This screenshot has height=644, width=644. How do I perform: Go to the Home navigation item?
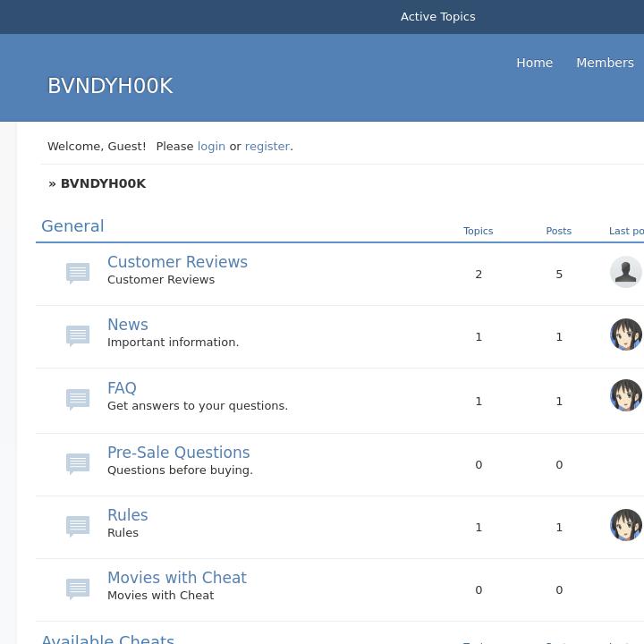[x=534, y=63]
